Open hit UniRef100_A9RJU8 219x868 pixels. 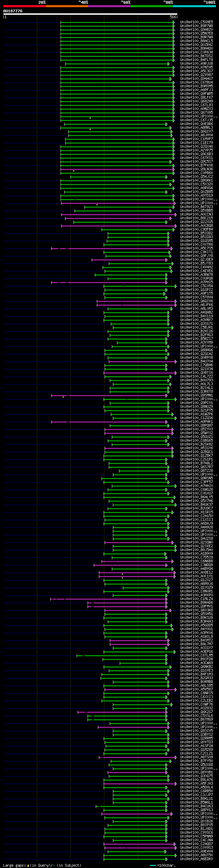(196, 63)
